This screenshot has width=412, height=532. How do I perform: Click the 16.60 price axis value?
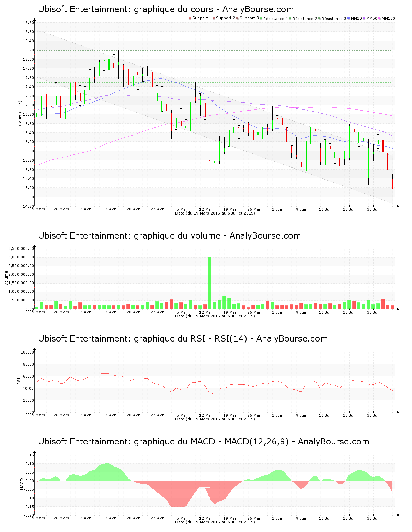click(28, 124)
